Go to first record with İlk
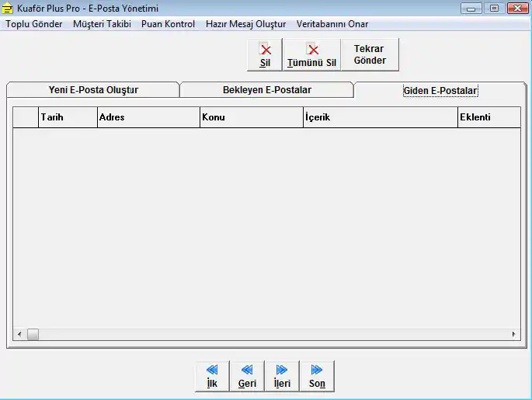This screenshot has height=400, width=532. (x=211, y=376)
